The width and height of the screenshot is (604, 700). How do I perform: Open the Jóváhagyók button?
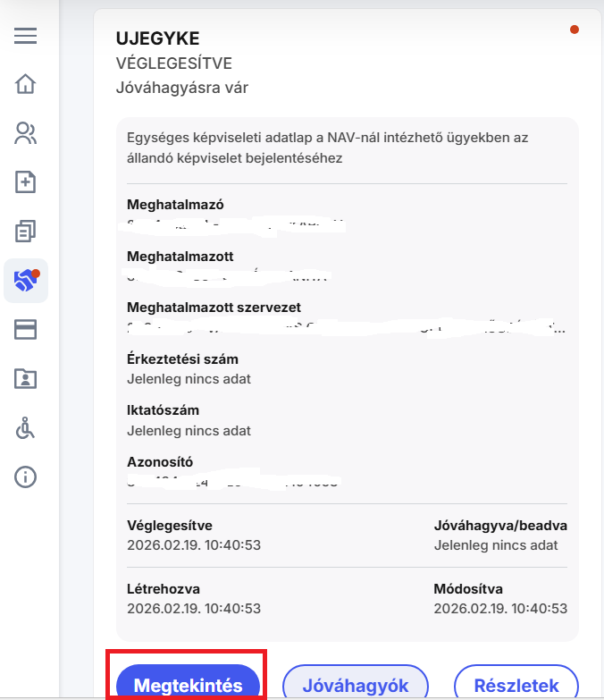click(356, 686)
